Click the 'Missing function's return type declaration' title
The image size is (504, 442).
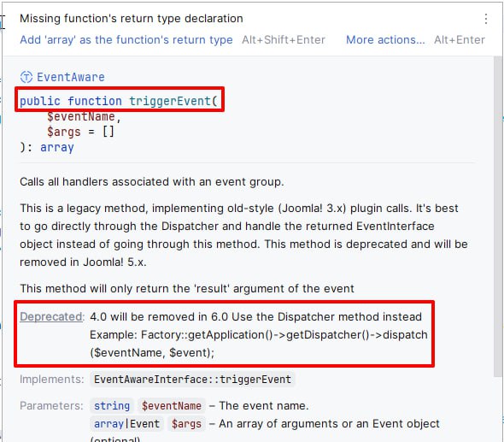[132, 18]
